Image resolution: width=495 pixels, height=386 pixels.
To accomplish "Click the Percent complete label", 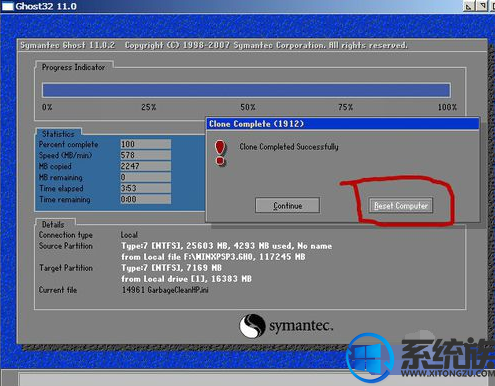I will [x=68, y=144].
